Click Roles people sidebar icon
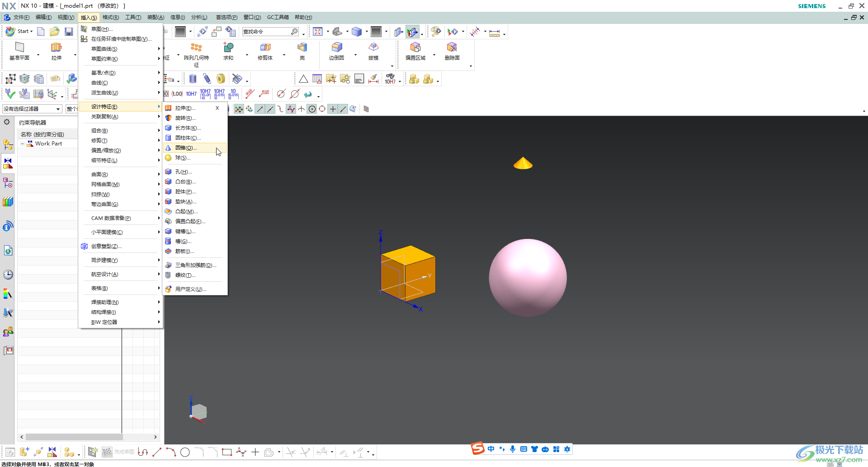This screenshot has width=868, height=467. coord(8,332)
